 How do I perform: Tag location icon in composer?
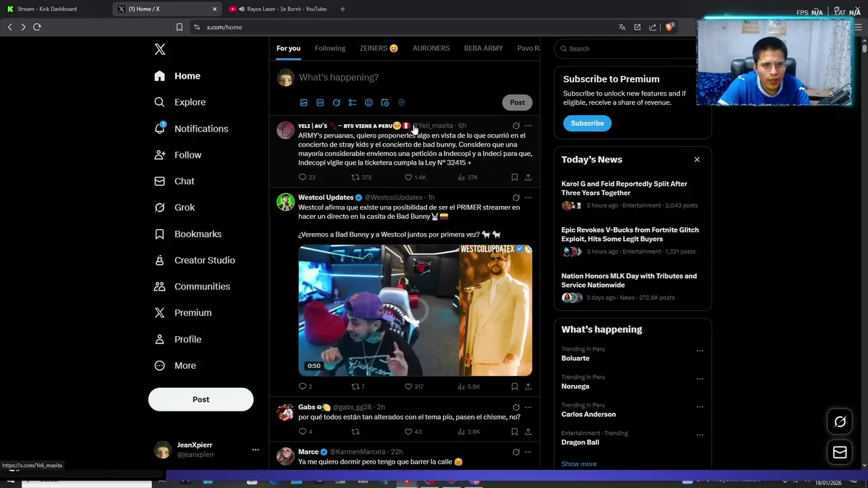click(x=401, y=103)
